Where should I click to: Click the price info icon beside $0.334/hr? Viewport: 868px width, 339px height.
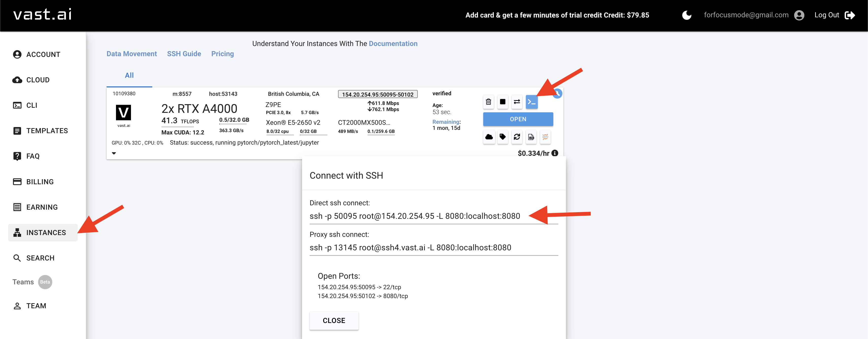pos(555,153)
